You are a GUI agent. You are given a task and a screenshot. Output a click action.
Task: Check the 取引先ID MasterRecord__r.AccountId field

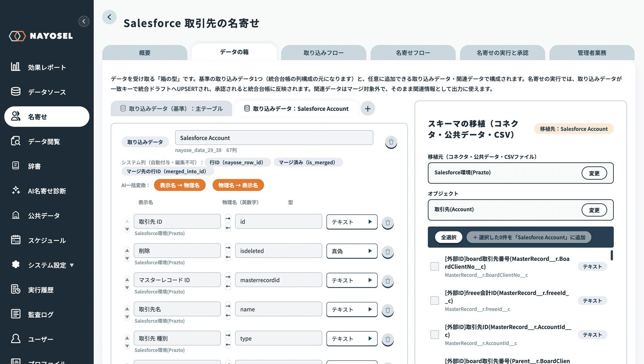tap(435, 335)
